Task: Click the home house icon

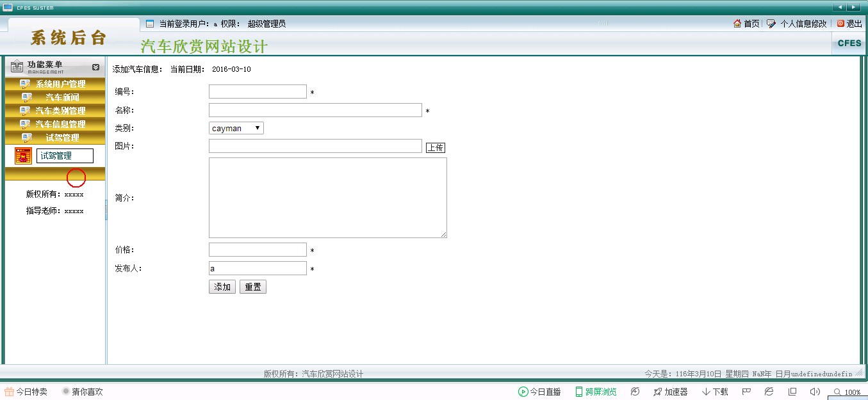Action: click(737, 24)
